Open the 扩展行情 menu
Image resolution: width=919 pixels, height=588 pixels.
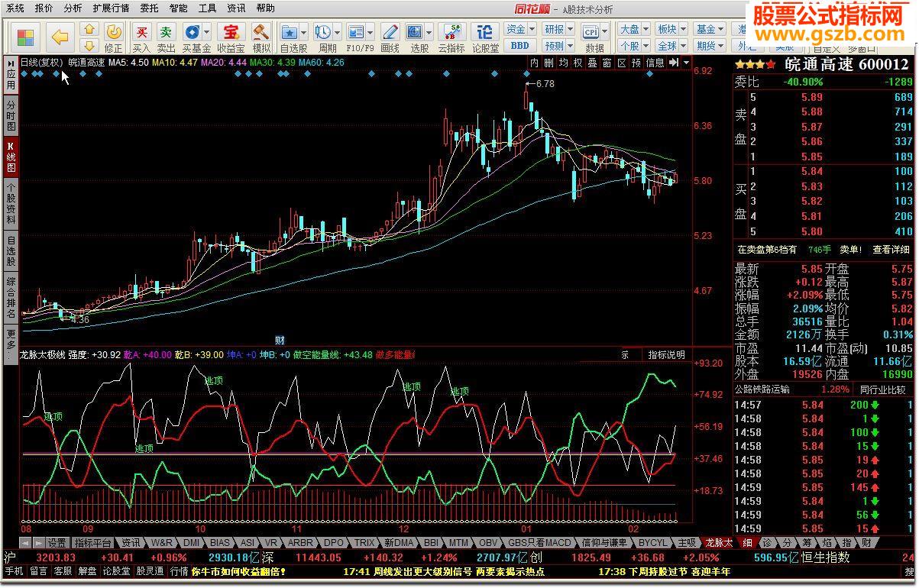[111, 8]
